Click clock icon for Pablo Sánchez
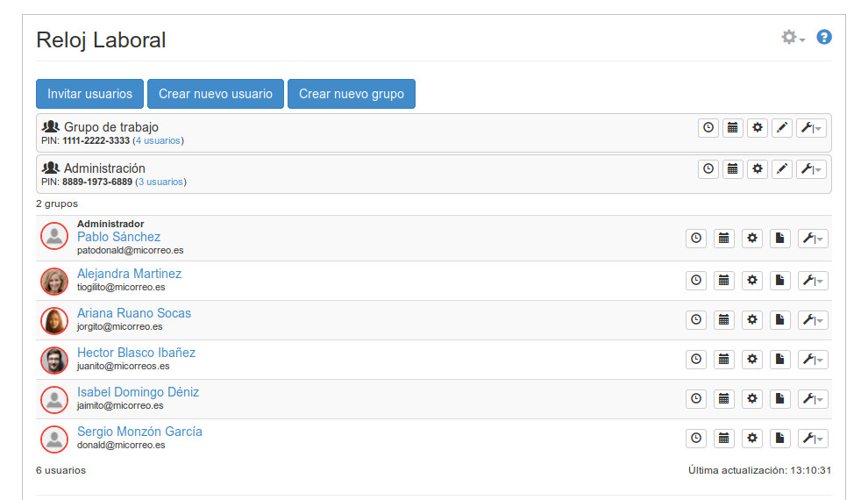The height and width of the screenshot is (500, 868). pos(696,239)
